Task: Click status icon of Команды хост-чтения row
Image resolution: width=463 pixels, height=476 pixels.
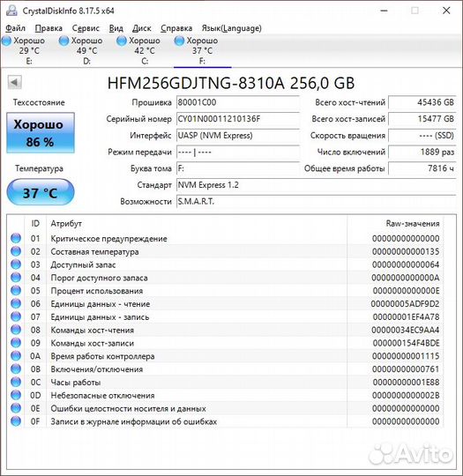Action: (x=16, y=330)
